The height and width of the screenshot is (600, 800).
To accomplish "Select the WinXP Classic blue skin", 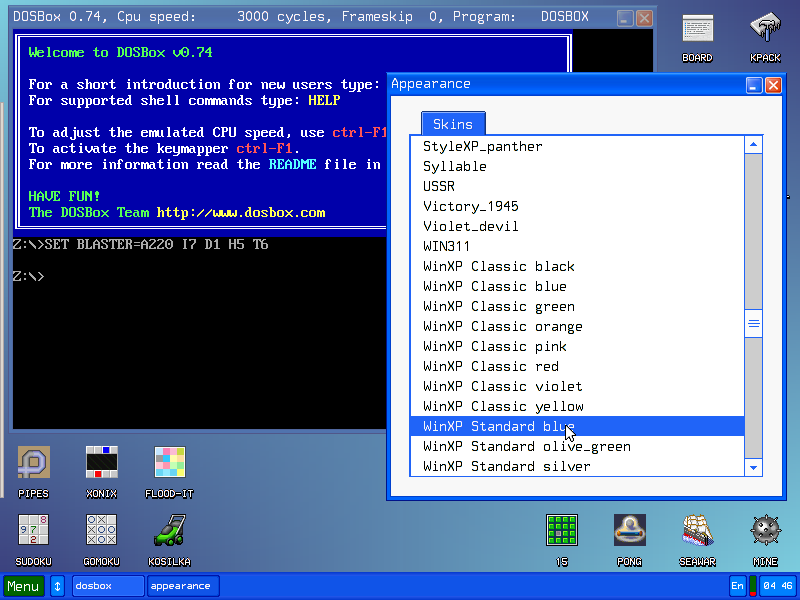I will (x=577, y=286).
